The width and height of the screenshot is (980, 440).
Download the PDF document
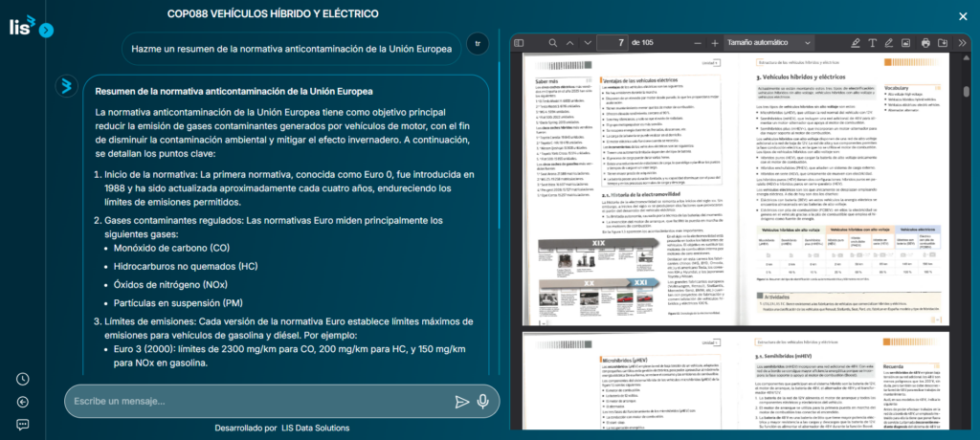(x=944, y=43)
